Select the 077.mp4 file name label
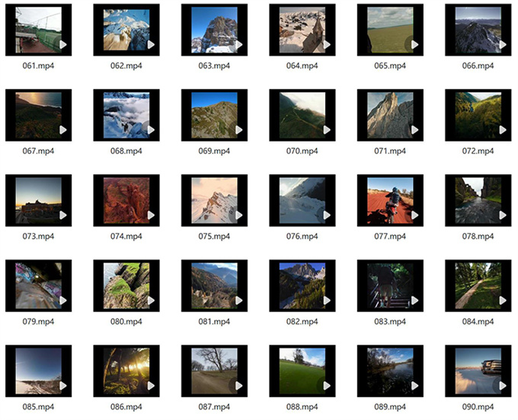 [x=390, y=236]
